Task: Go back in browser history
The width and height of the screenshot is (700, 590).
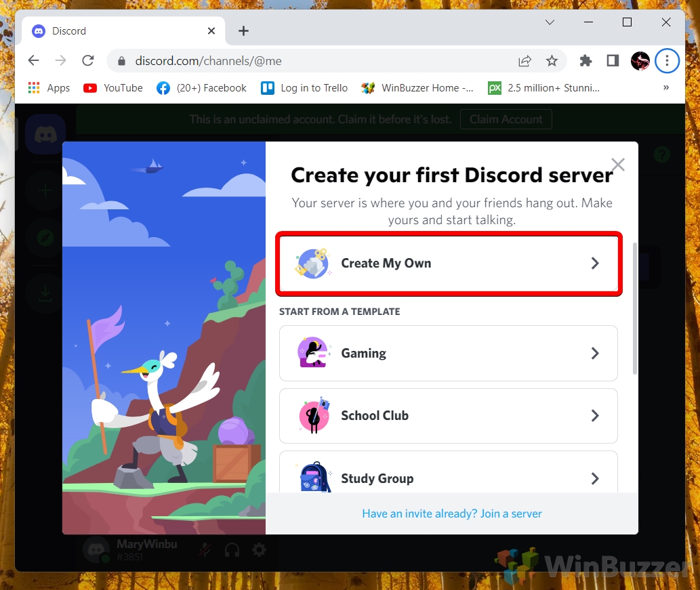Action: point(33,61)
